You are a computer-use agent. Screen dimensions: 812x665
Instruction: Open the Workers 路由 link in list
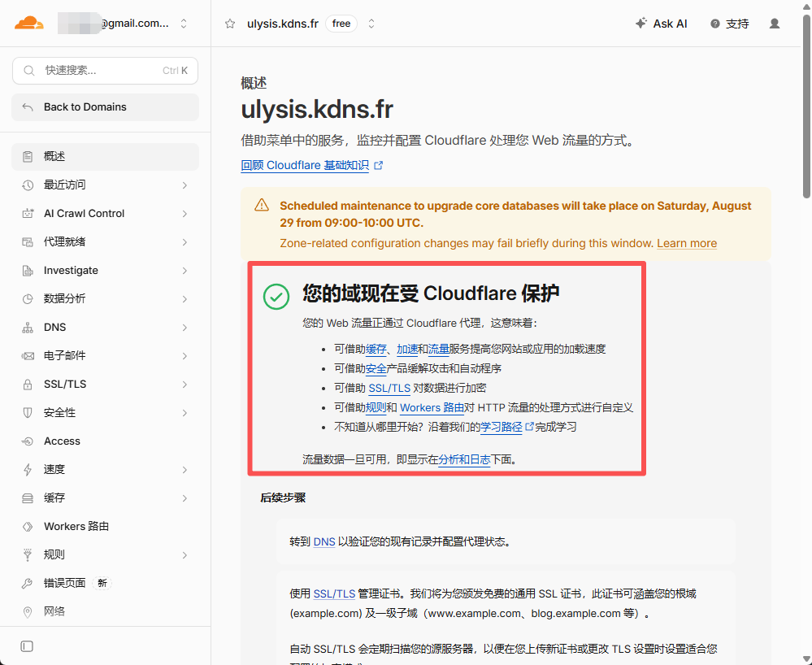pyautogui.click(x=432, y=408)
